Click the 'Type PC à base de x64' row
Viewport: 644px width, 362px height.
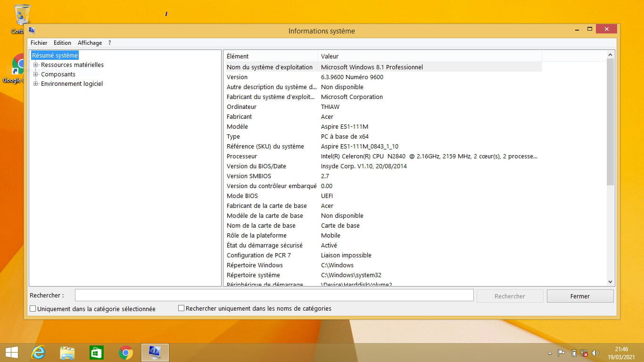click(x=384, y=136)
